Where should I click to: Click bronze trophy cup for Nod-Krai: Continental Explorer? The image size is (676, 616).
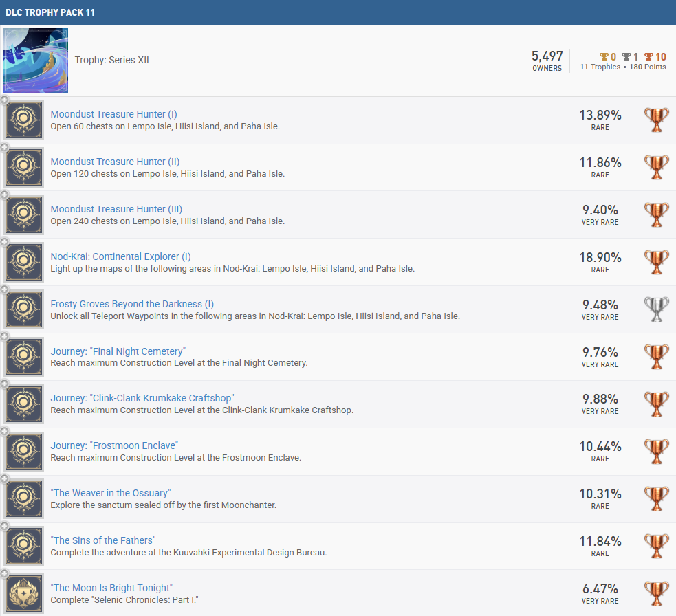point(656,262)
